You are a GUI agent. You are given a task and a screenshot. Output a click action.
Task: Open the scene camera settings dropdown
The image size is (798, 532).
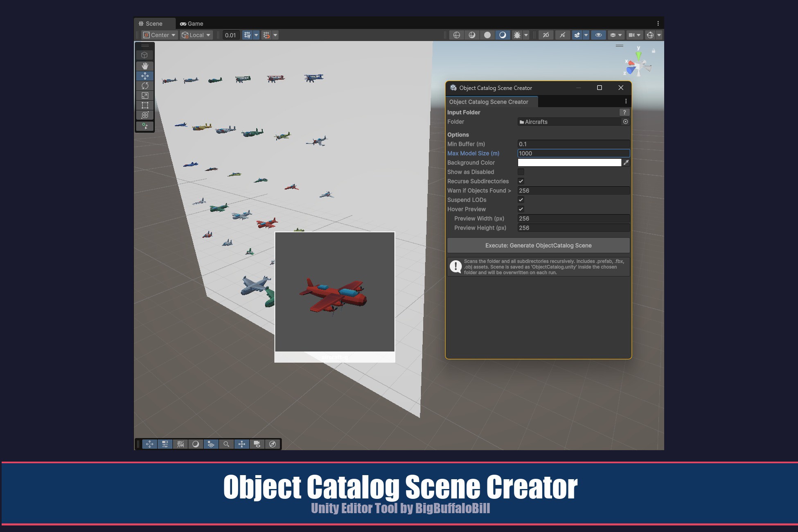click(634, 35)
